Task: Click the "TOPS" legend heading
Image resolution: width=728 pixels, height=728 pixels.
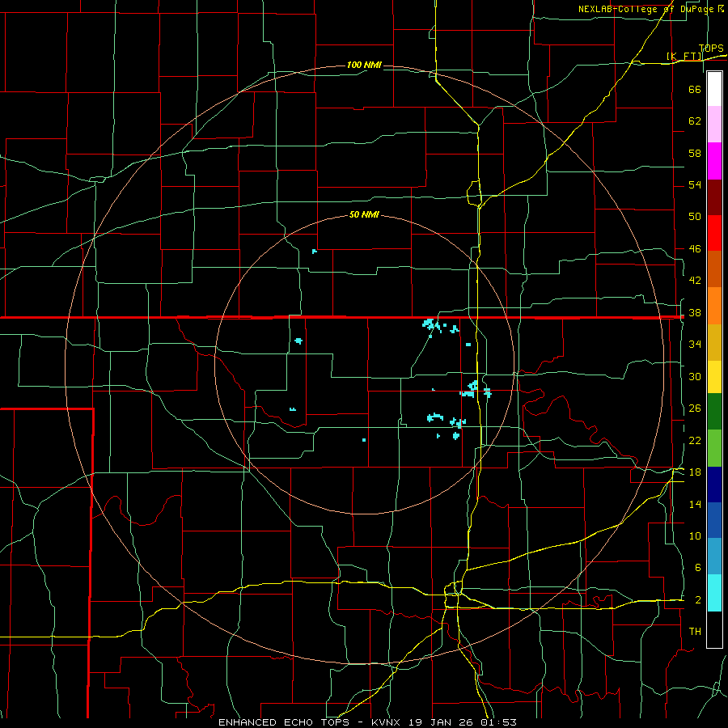Action: point(711,49)
